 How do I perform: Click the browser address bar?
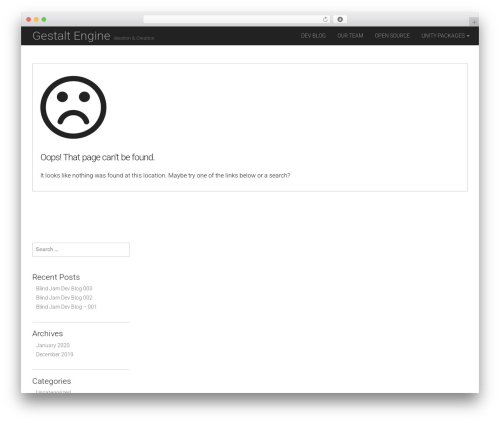pyautogui.click(x=237, y=20)
